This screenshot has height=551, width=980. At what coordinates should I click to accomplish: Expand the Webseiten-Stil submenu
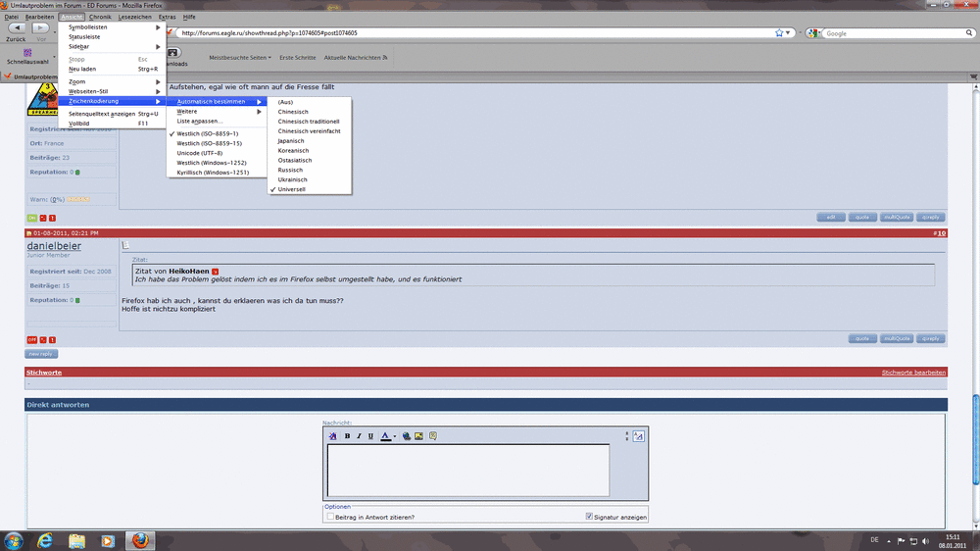click(112, 91)
